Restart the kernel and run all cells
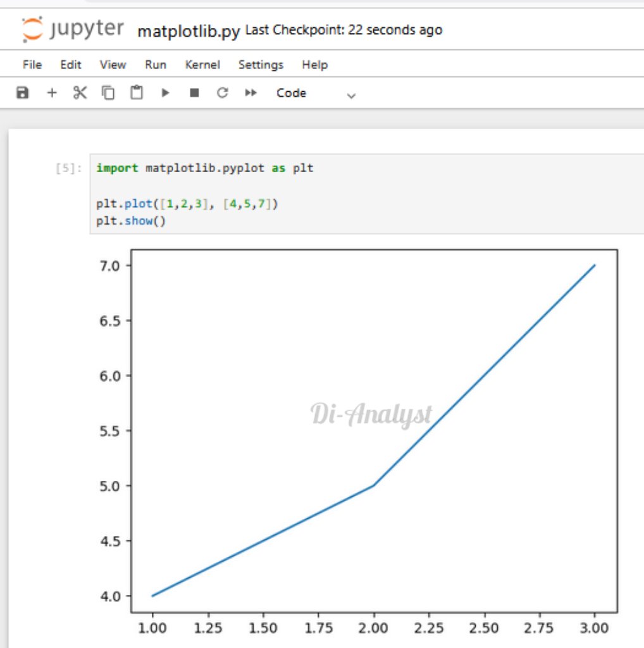The width and height of the screenshot is (644, 648). point(251,92)
